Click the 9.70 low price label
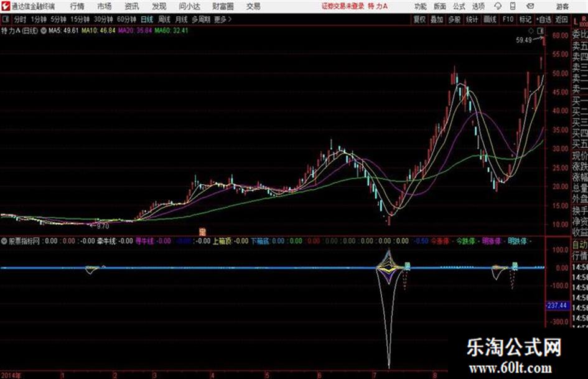Image resolution: width=588 pixels, height=379 pixels. tap(103, 226)
